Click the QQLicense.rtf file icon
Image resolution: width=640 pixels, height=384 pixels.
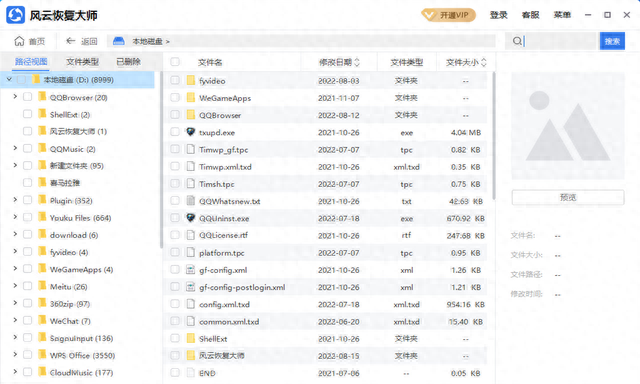click(x=191, y=235)
